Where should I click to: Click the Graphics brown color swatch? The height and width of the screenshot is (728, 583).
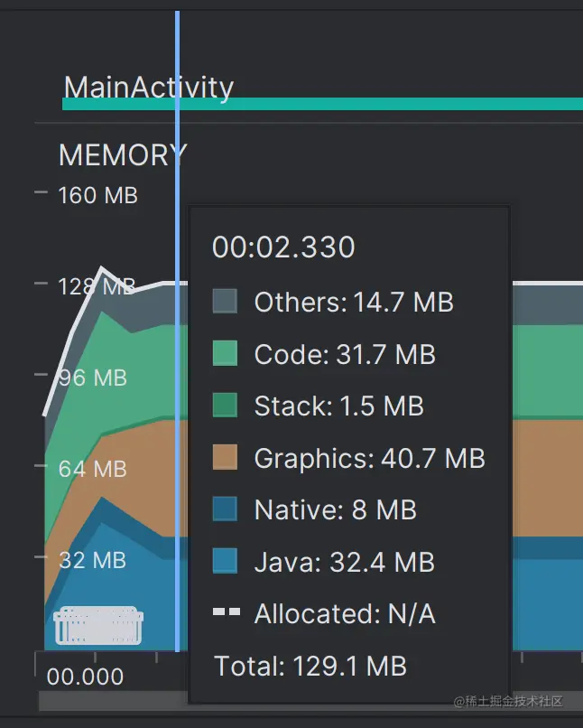225,458
